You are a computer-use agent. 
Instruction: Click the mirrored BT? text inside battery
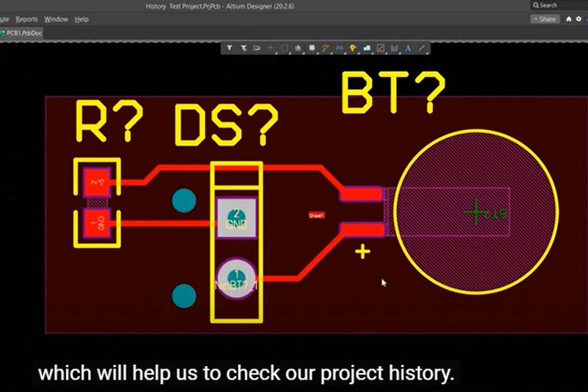(x=494, y=213)
